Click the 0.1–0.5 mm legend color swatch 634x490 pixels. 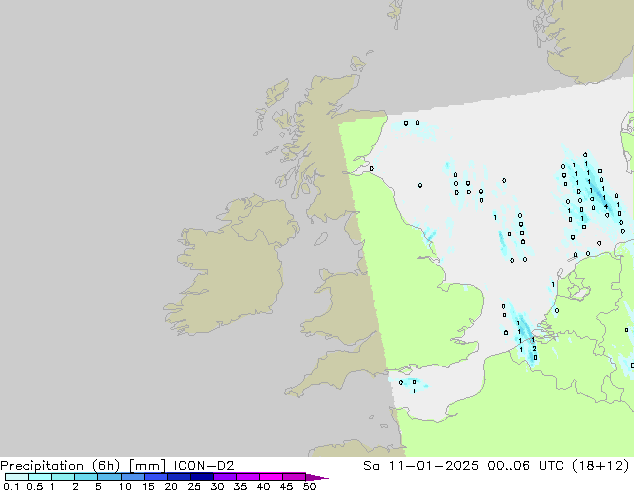17,477
